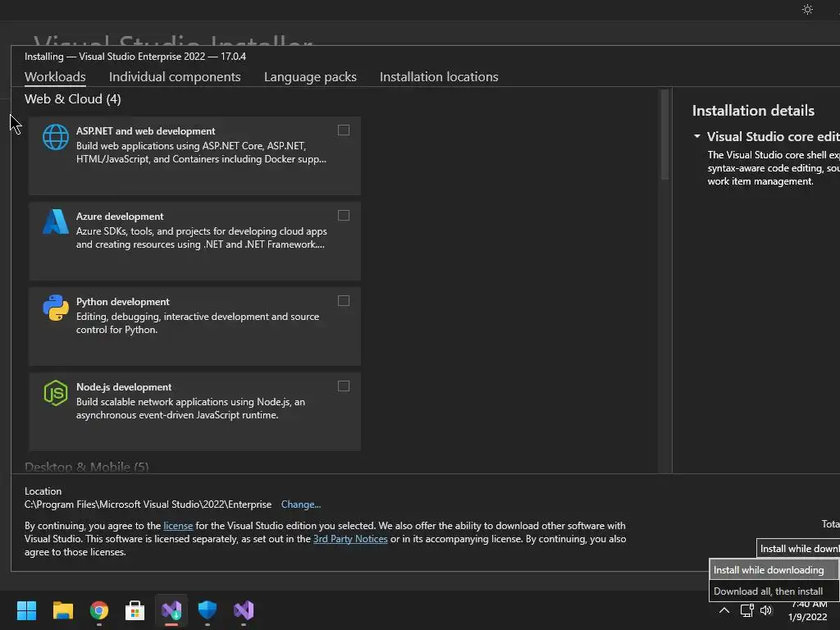Open network status tray icon
This screenshot has width=840, height=630.
tap(746, 610)
